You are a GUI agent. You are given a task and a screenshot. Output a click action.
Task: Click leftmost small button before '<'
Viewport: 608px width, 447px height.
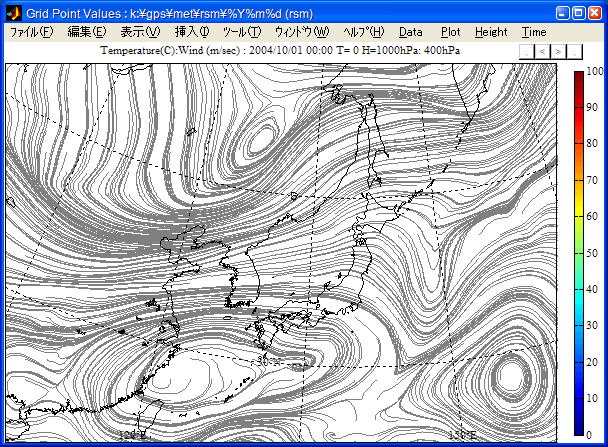[x=526, y=50]
